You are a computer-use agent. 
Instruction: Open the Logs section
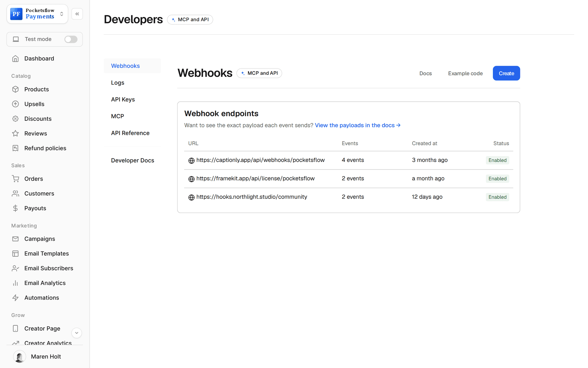click(132, 83)
